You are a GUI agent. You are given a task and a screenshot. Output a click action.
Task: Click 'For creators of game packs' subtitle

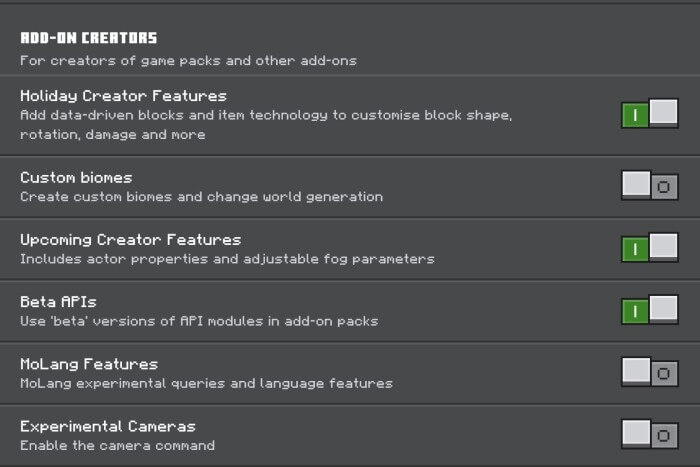tap(188, 61)
